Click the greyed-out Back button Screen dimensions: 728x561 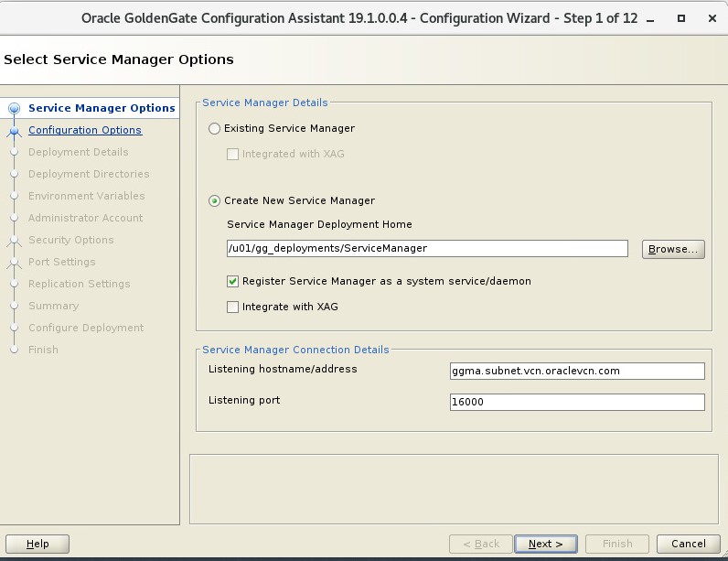tap(481, 544)
